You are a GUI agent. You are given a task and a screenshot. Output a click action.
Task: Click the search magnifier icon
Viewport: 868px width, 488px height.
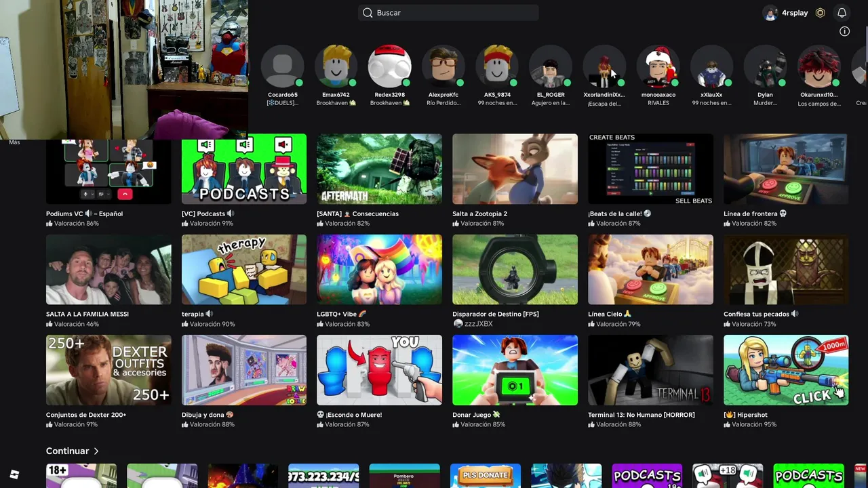click(x=368, y=13)
